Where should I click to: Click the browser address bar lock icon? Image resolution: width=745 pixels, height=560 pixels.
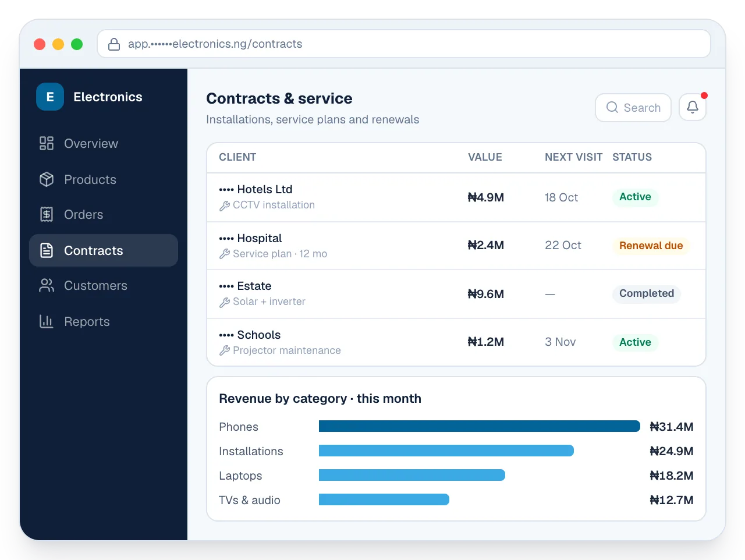point(114,44)
